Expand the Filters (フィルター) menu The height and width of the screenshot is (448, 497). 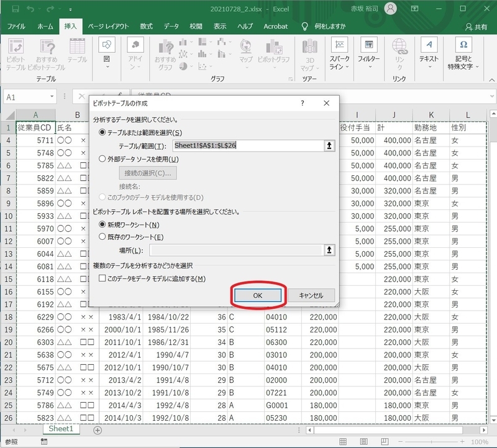coord(368,53)
